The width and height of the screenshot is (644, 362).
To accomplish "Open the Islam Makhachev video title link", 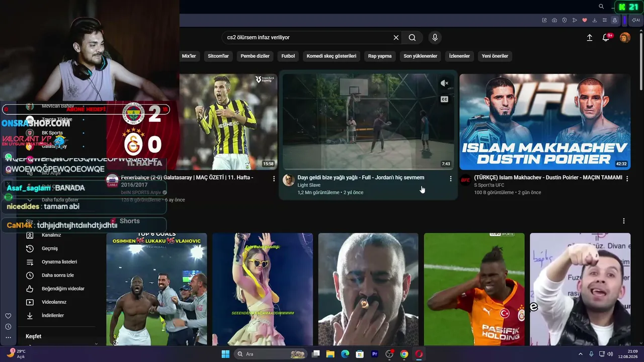I will pos(548,177).
